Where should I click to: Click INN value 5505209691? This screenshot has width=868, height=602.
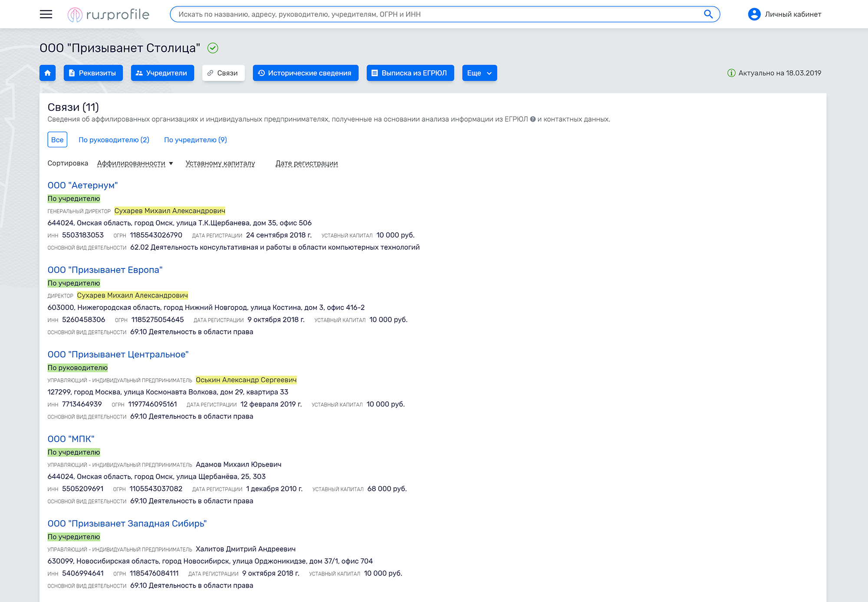click(83, 489)
